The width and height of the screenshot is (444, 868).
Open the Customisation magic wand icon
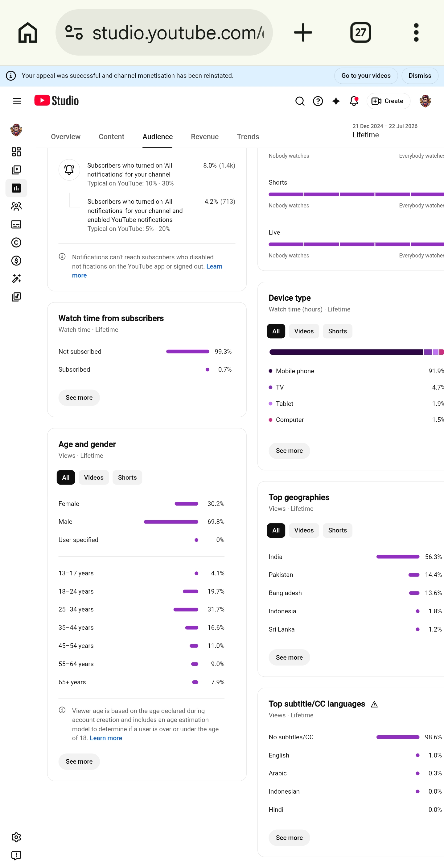coord(16,279)
